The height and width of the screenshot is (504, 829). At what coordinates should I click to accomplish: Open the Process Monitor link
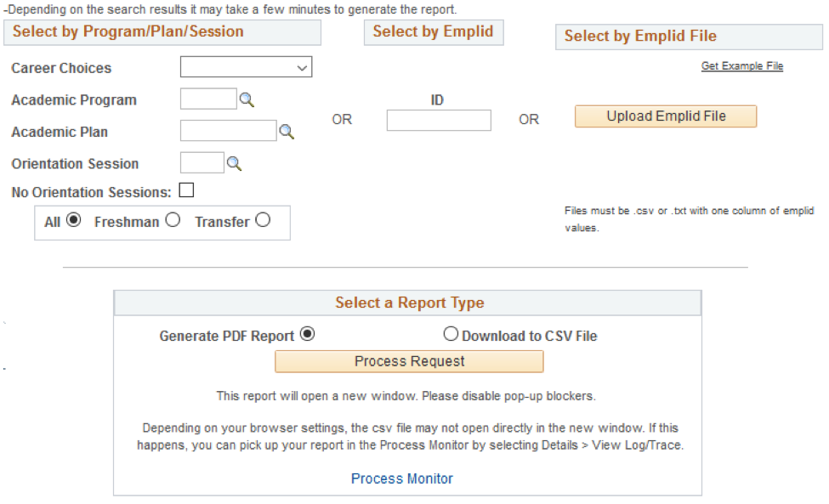click(401, 479)
